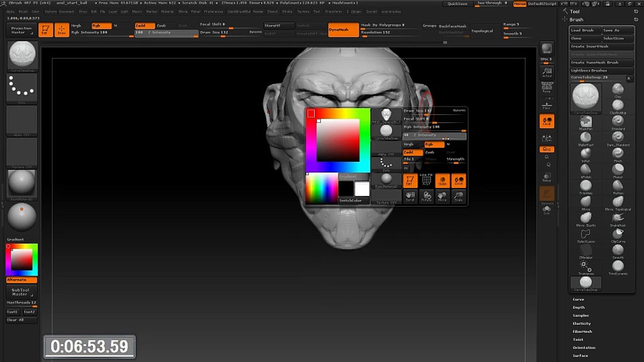The width and height of the screenshot is (644, 362).
Task: Click Scale icon in the popup palette
Action: click(458, 196)
